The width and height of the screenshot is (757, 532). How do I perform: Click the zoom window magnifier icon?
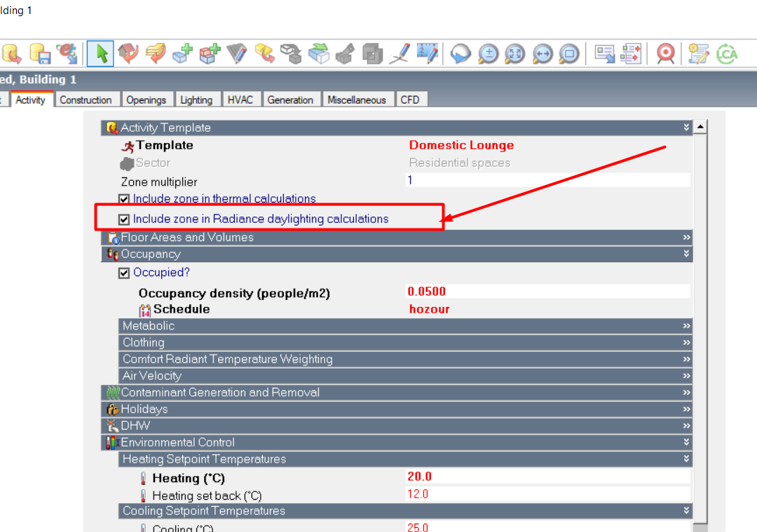pyautogui.click(x=569, y=53)
